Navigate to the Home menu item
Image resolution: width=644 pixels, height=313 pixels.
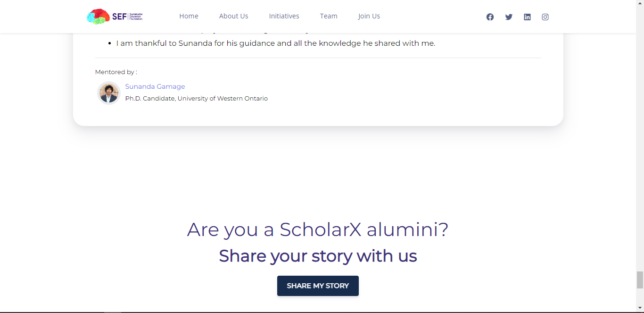pyautogui.click(x=189, y=16)
